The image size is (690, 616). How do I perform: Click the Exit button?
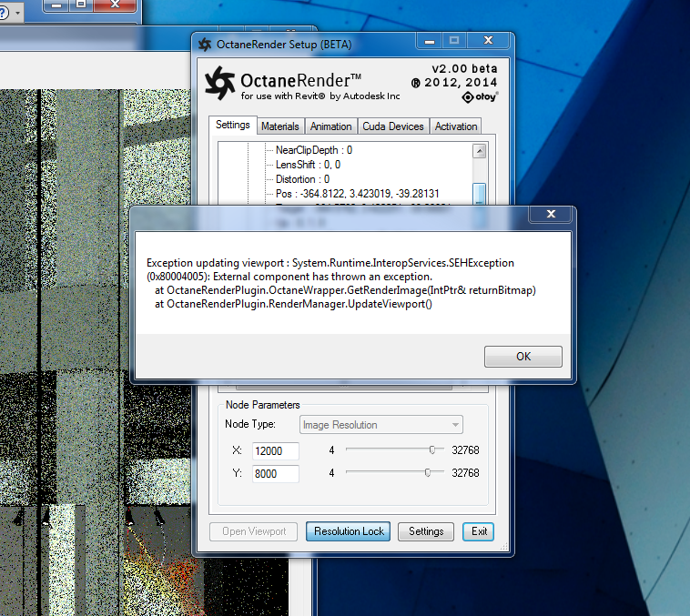[x=479, y=531]
